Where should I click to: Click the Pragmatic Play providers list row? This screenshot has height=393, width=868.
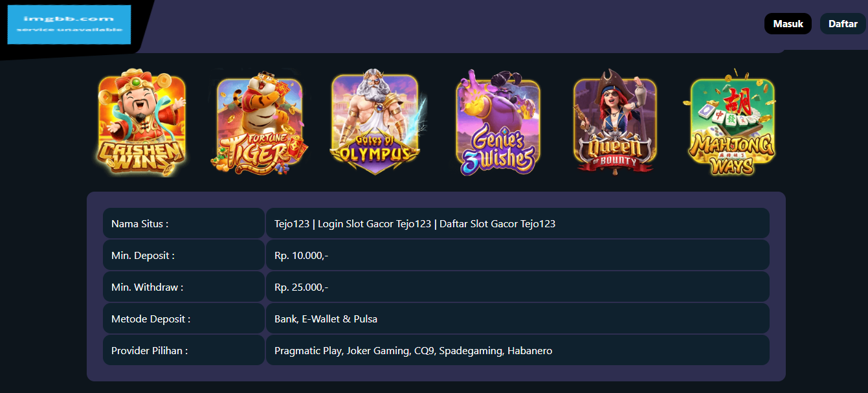click(x=518, y=350)
